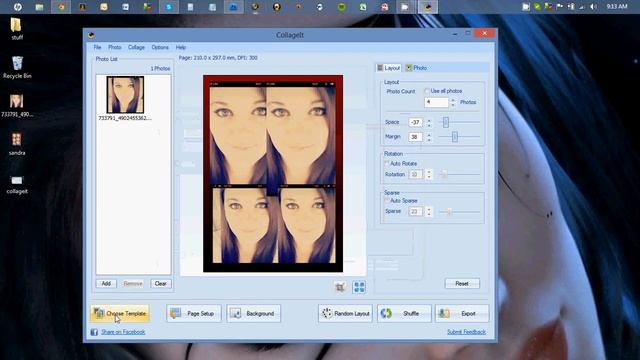Screen dimensions: 640x360
Task: Click the Shuffle button
Action: click(404, 313)
